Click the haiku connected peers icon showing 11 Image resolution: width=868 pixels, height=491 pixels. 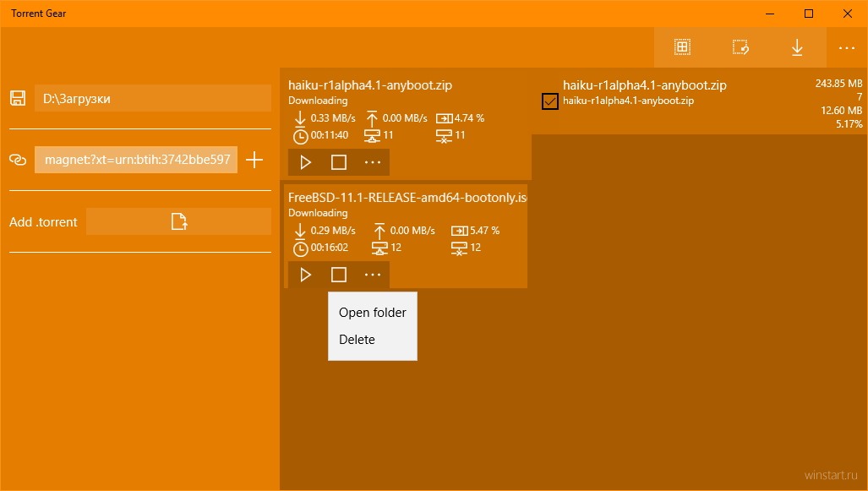click(372, 135)
